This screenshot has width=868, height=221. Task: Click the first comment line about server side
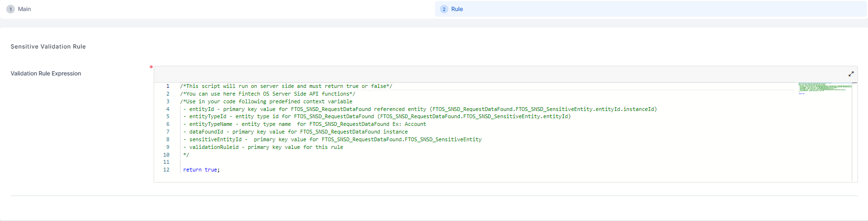pyautogui.click(x=286, y=86)
